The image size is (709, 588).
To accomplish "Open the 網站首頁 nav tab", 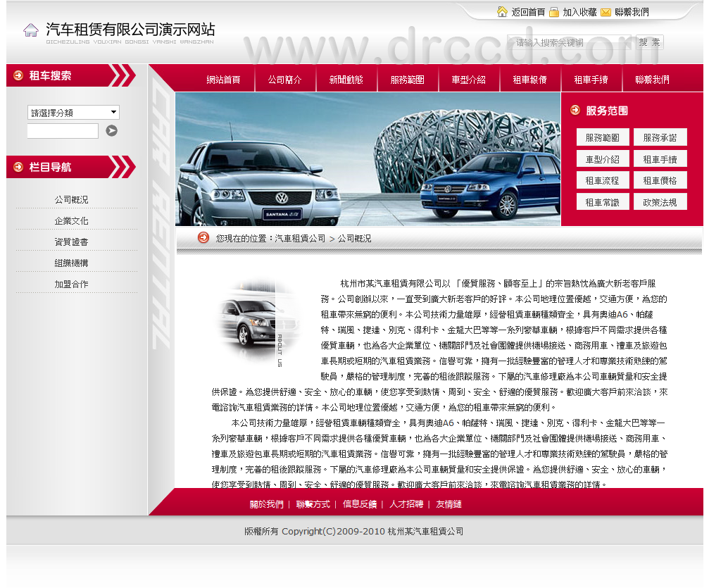I will coord(223,80).
